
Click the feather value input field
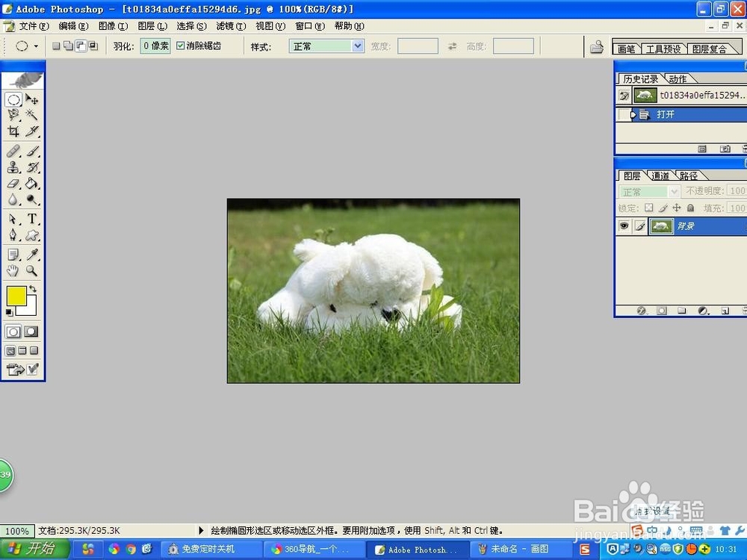155,46
